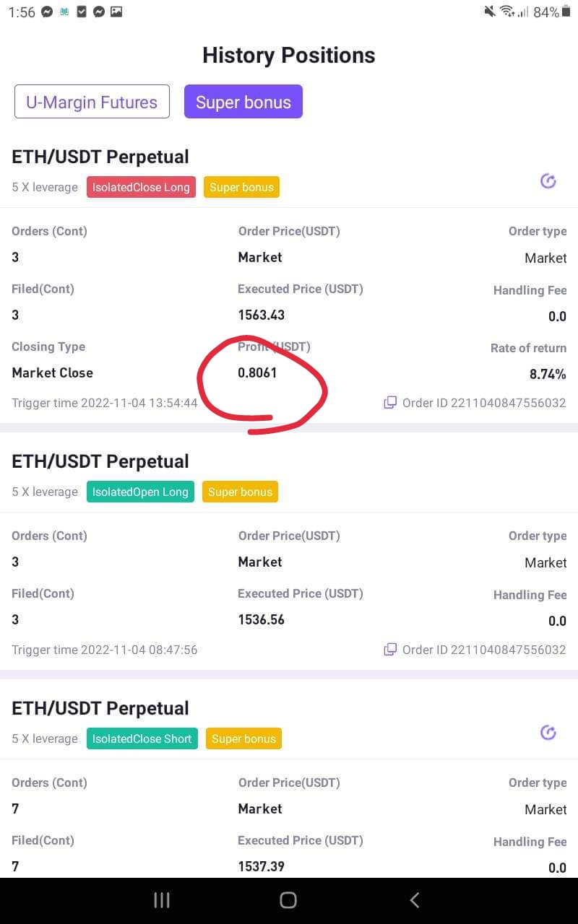Tap share icon on Close Short position
The image size is (578, 924).
pos(548,733)
